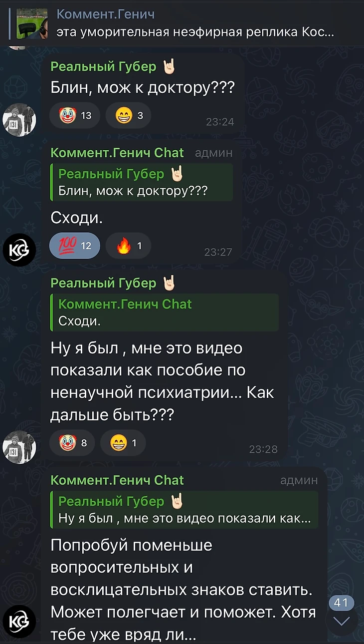Open the pinned post thumbnail image
This screenshot has width=364, height=644.
point(32,23)
